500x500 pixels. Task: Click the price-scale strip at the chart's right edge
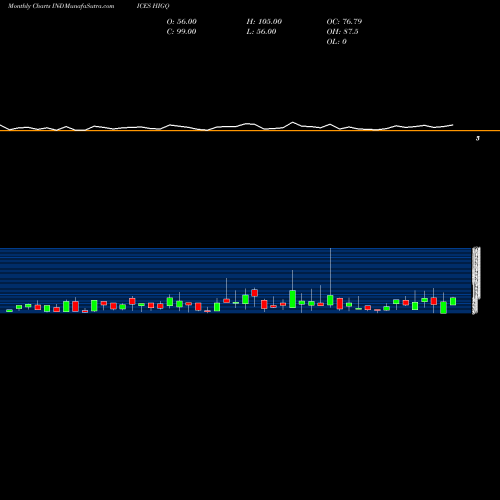click(476, 280)
